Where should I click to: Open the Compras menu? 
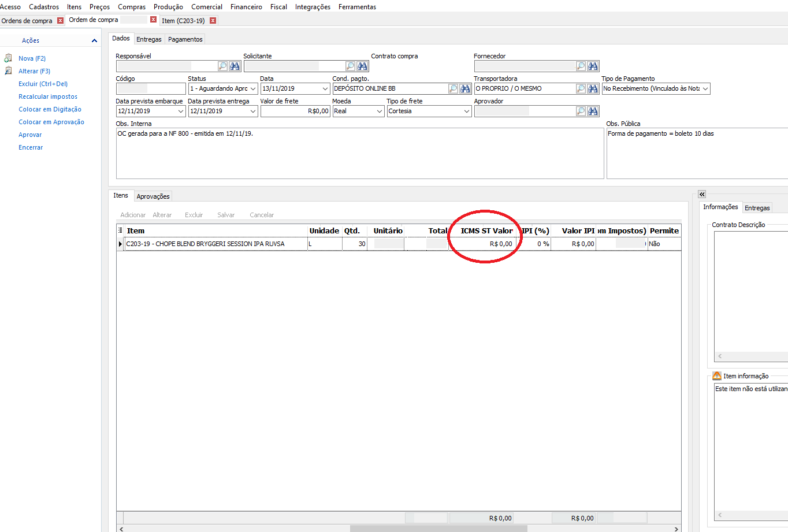(132, 7)
